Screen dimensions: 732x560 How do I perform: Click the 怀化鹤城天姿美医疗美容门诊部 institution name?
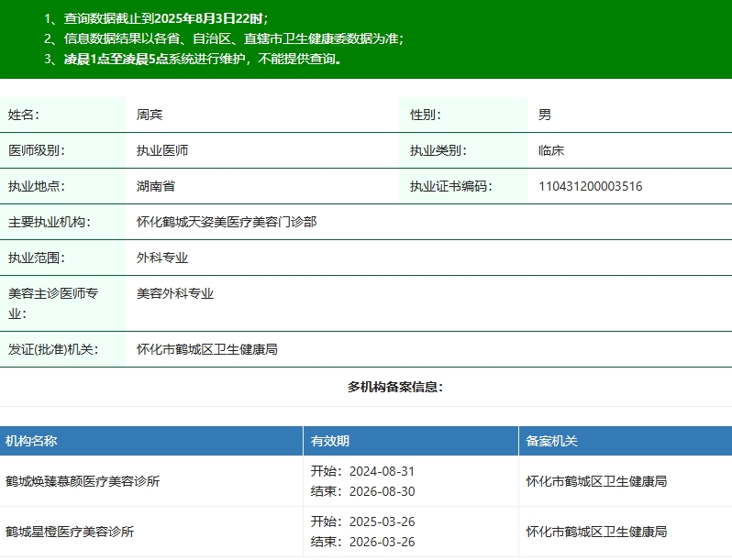click(x=227, y=222)
